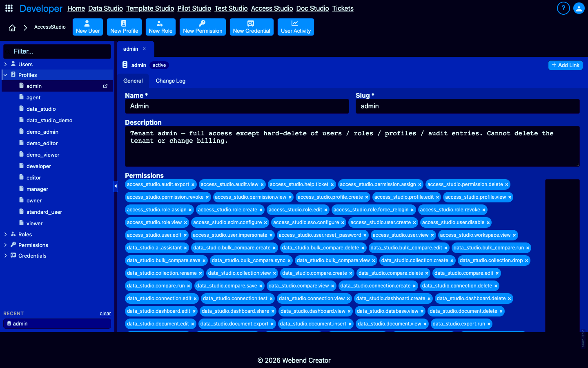Click the help question mark icon

click(x=563, y=8)
